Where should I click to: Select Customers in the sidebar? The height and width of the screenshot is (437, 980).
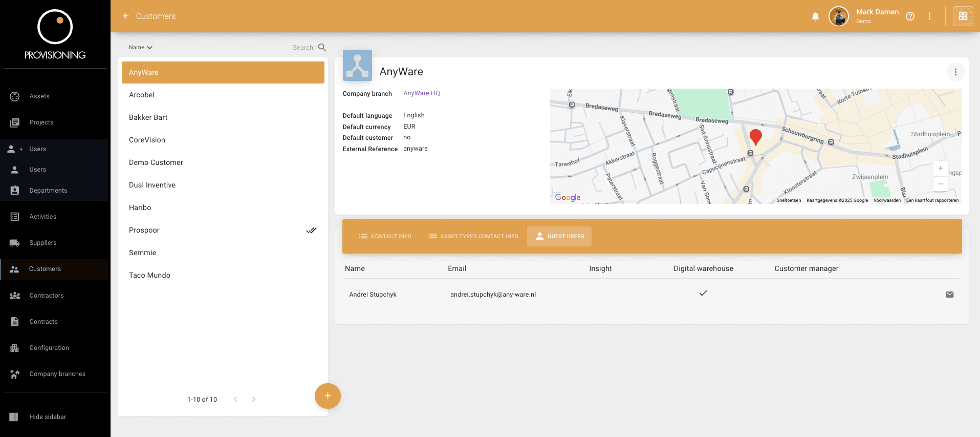click(55, 269)
